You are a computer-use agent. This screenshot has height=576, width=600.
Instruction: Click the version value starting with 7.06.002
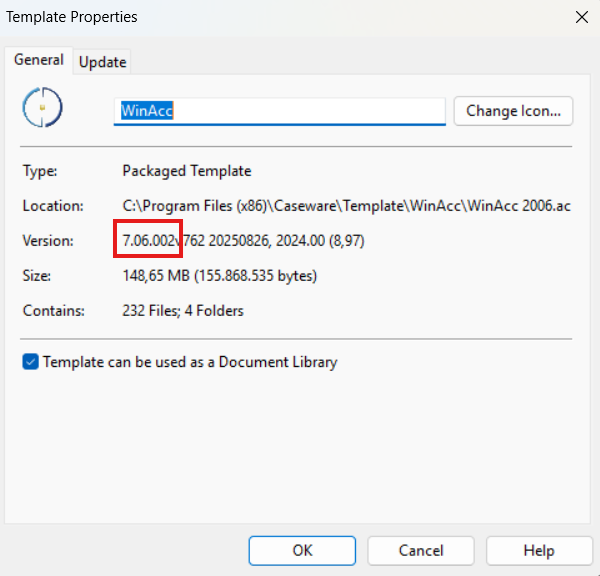coord(243,241)
